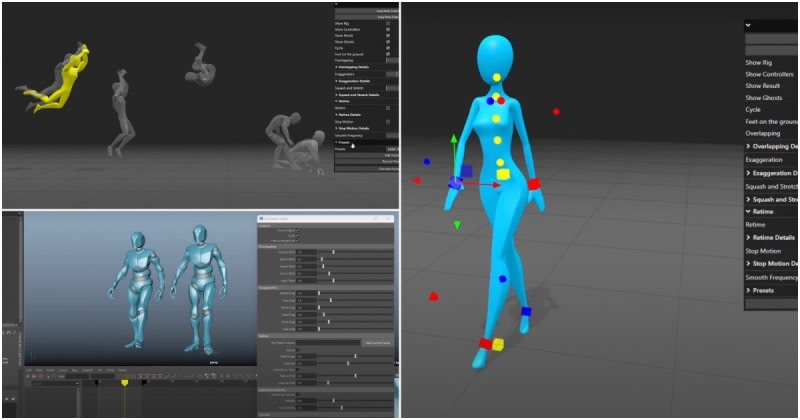Click the red horizontal translate gizmo arrow
800x420 pixels.
(x=496, y=185)
